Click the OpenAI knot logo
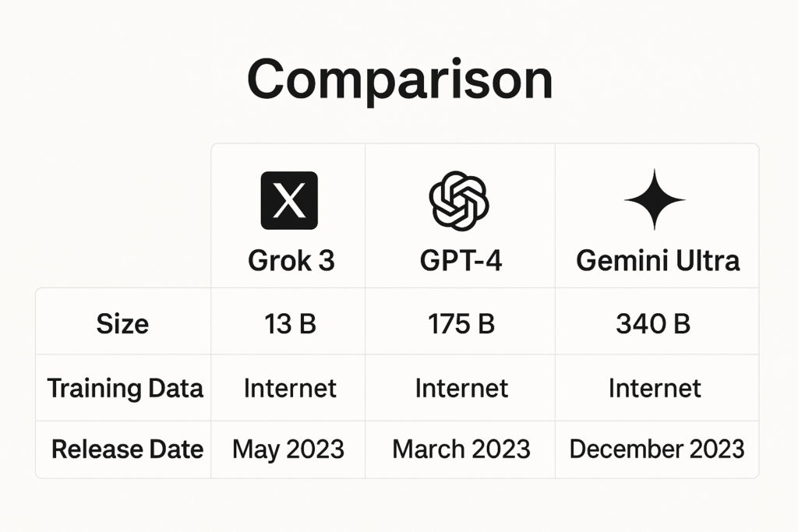The height and width of the screenshot is (532, 798). [459, 200]
